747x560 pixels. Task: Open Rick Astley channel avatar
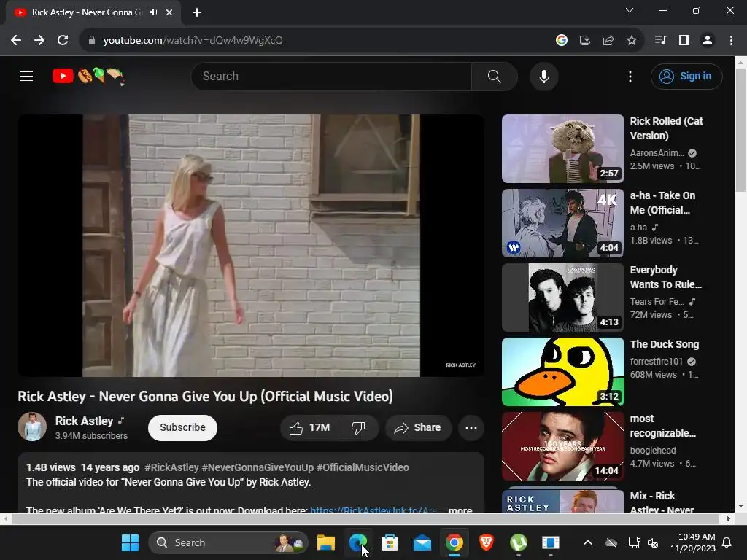(x=32, y=427)
